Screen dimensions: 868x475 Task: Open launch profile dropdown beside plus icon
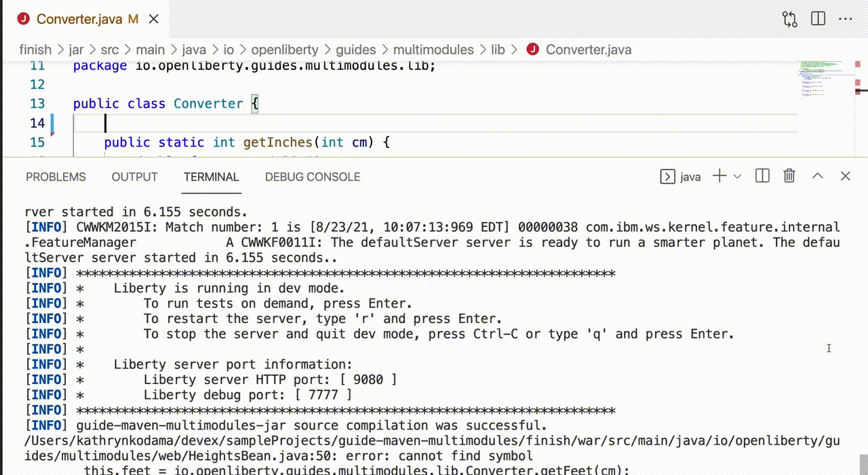738,176
